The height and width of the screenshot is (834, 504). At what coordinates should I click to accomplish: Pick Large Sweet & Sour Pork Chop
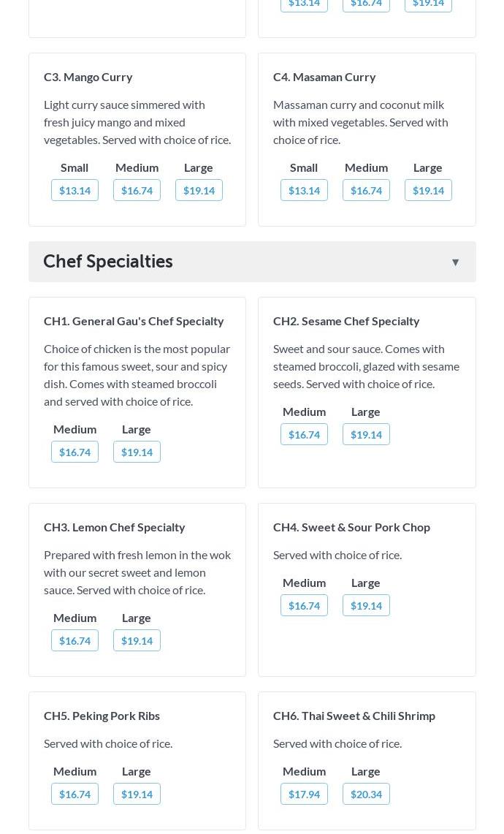[366, 605]
